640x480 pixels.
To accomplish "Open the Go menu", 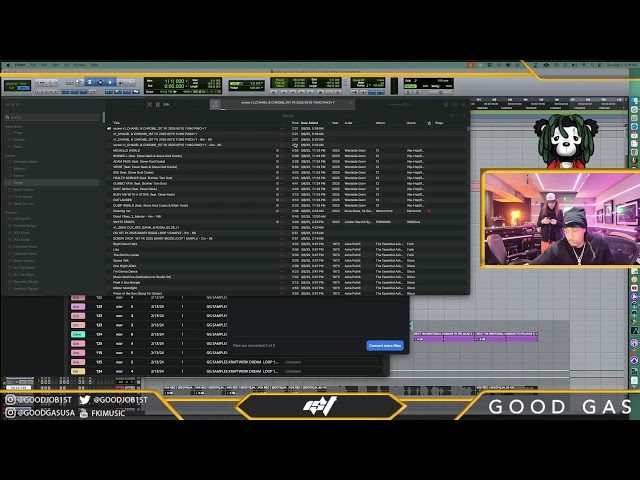I will [66, 65].
